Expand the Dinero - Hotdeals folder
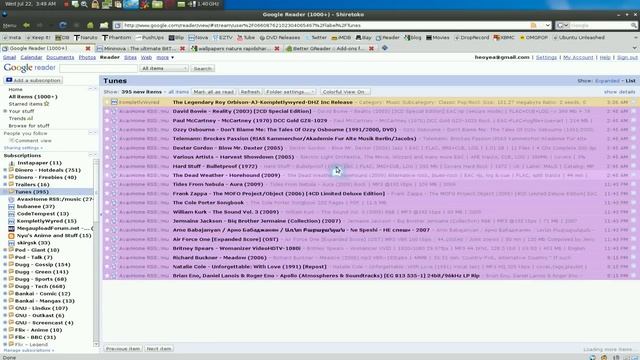The width and height of the screenshot is (640, 360). [x=5, y=170]
